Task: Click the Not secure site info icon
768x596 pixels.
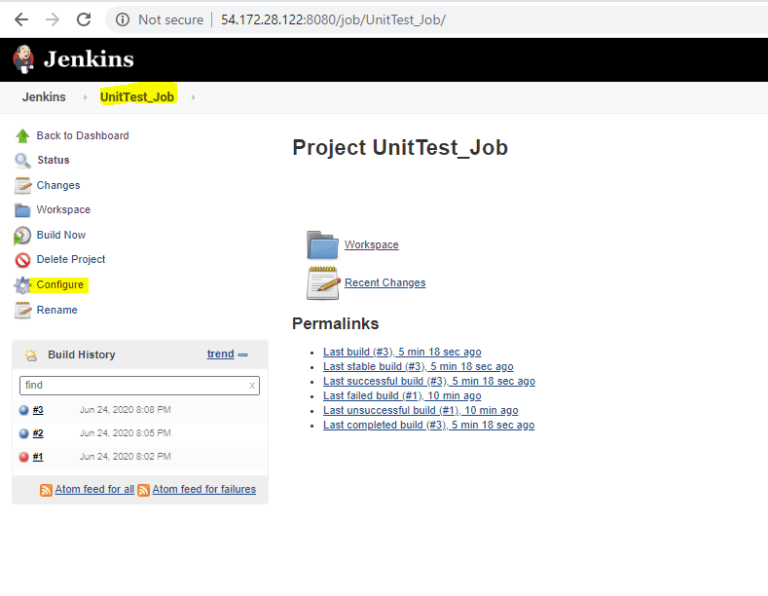Action: click(122, 20)
